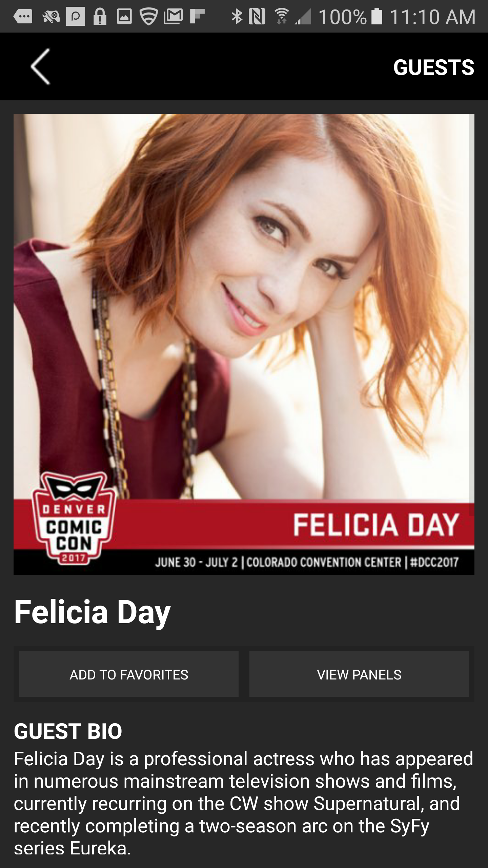This screenshot has height=868, width=488.
Task: Tap the Guest Bio section heading
Action: [68, 731]
